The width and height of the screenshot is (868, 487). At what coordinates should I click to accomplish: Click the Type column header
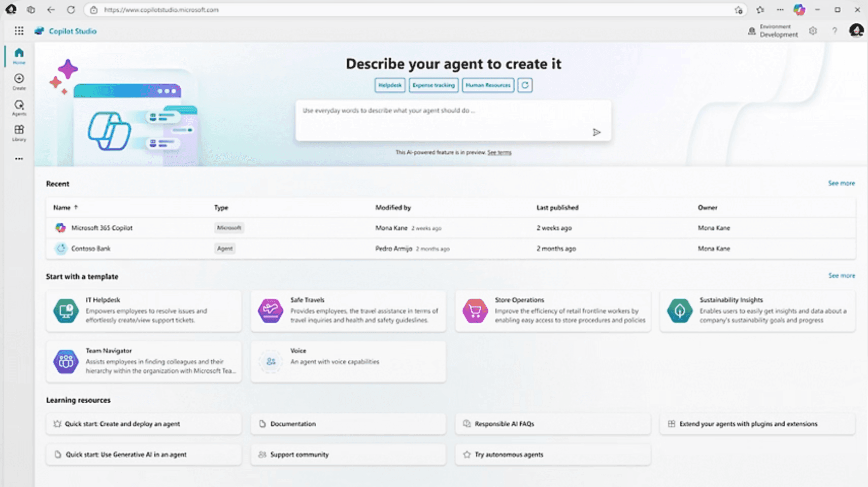tap(221, 207)
